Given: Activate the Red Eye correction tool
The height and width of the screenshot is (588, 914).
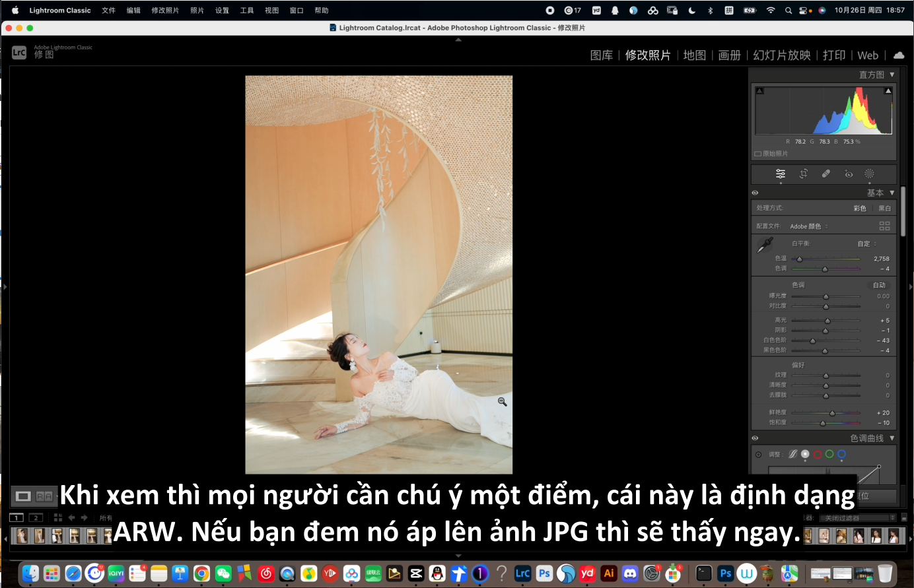Looking at the screenshot, I should [848, 174].
